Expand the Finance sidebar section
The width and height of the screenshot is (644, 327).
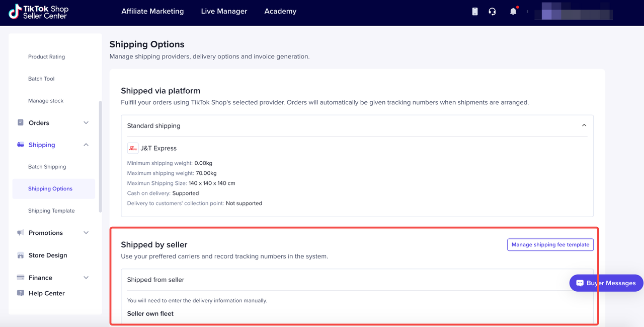coord(86,278)
